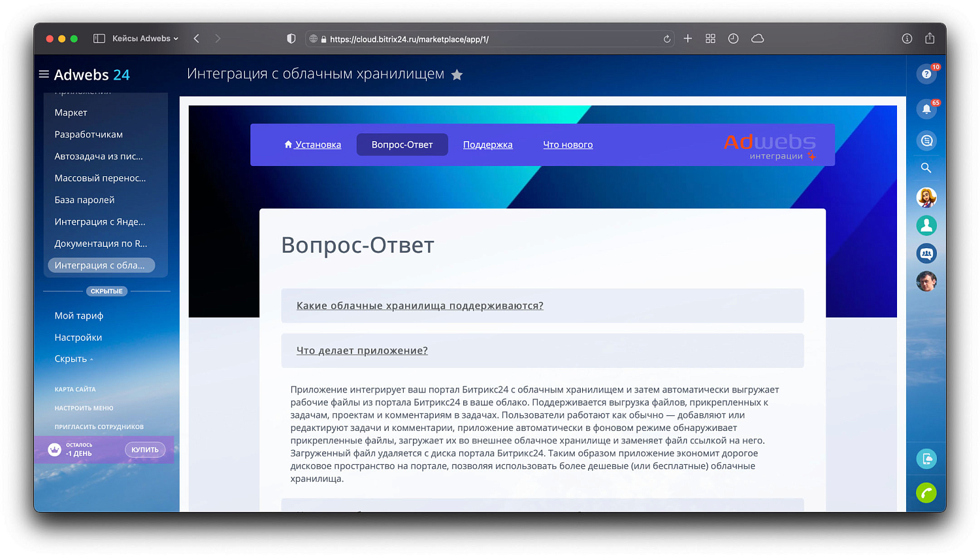Click the document icon above the phone icon
The width and height of the screenshot is (980, 557).
click(x=926, y=459)
